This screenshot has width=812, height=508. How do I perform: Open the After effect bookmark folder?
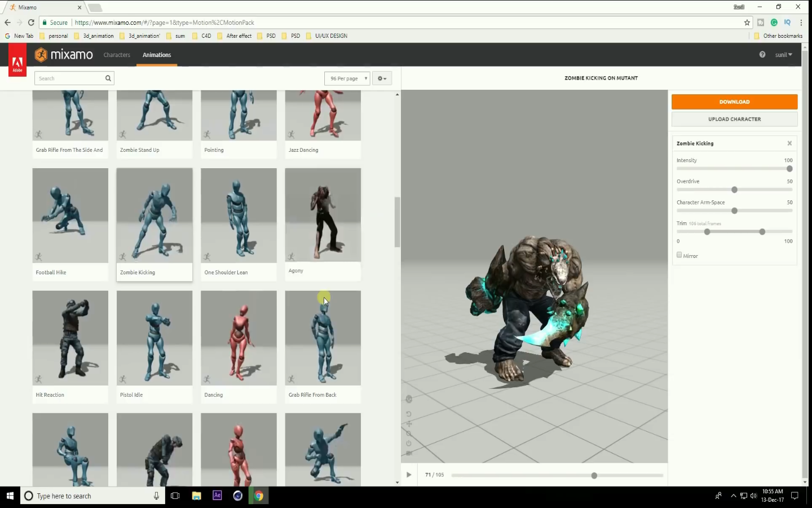(235, 36)
